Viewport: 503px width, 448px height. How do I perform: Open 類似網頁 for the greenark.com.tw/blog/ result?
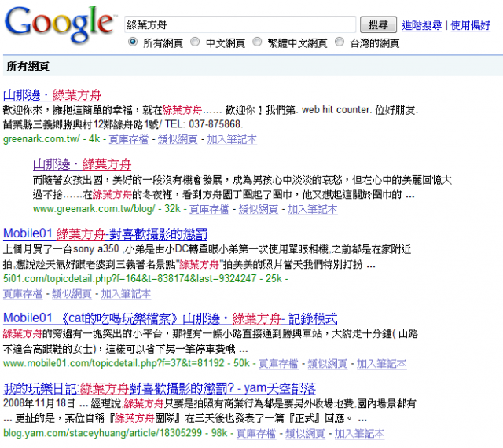click(x=259, y=209)
